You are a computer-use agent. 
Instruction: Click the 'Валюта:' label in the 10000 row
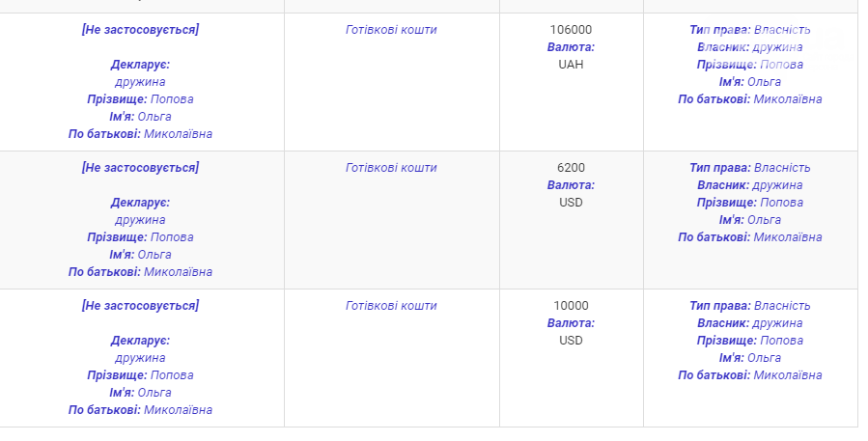[x=571, y=322]
